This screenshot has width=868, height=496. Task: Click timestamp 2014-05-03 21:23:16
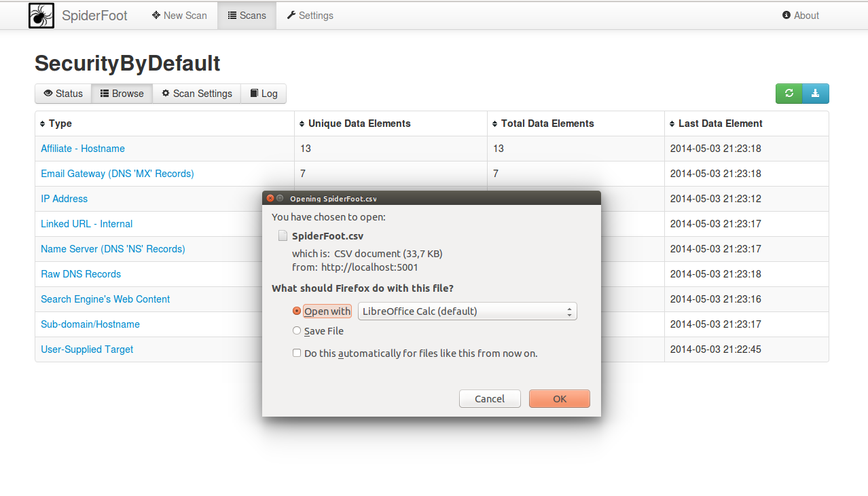click(x=716, y=299)
